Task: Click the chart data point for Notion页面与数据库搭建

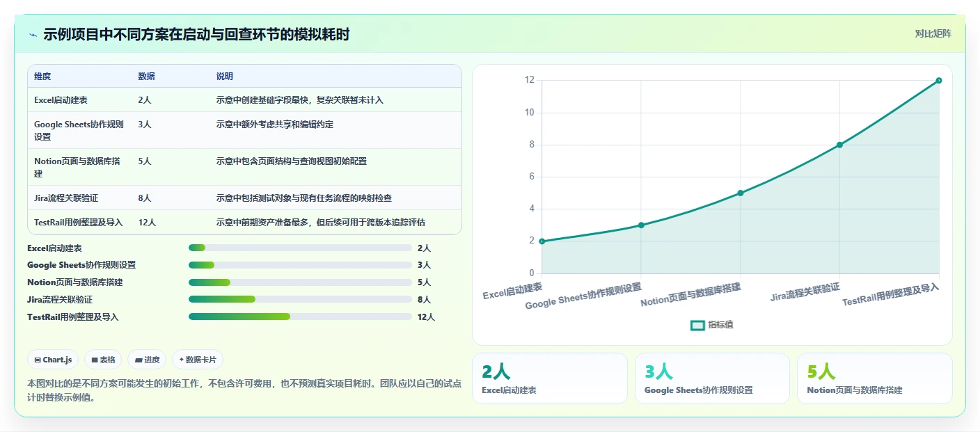Action: [x=741, y=193]
